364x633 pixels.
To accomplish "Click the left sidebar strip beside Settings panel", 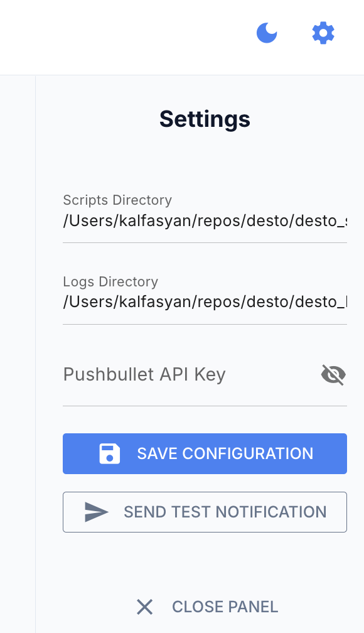I will click(x=18, y=354).
